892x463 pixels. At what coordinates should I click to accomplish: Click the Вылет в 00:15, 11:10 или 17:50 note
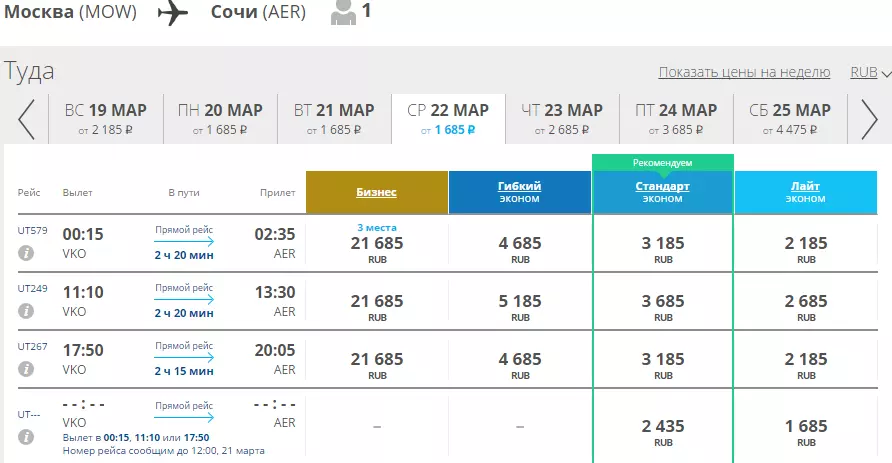coord(136,437)
